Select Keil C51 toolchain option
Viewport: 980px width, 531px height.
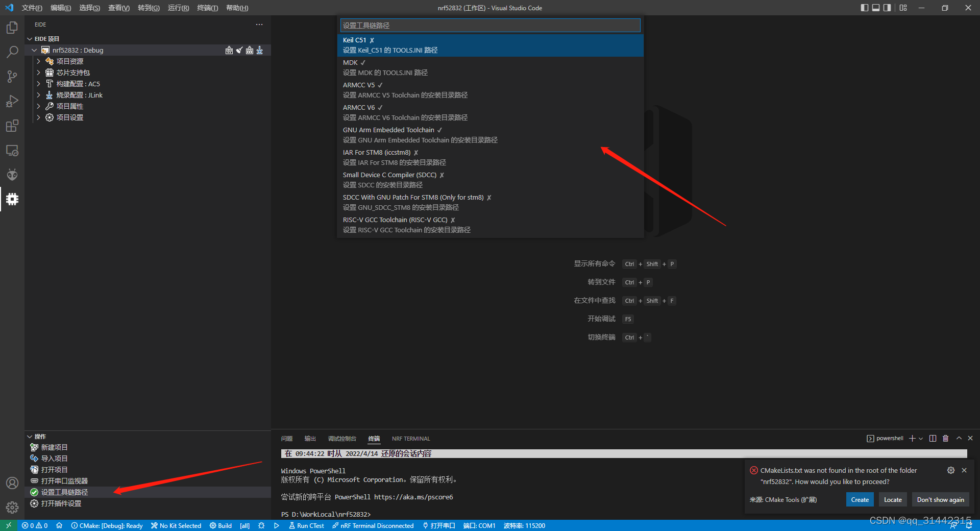click(490, 45)
